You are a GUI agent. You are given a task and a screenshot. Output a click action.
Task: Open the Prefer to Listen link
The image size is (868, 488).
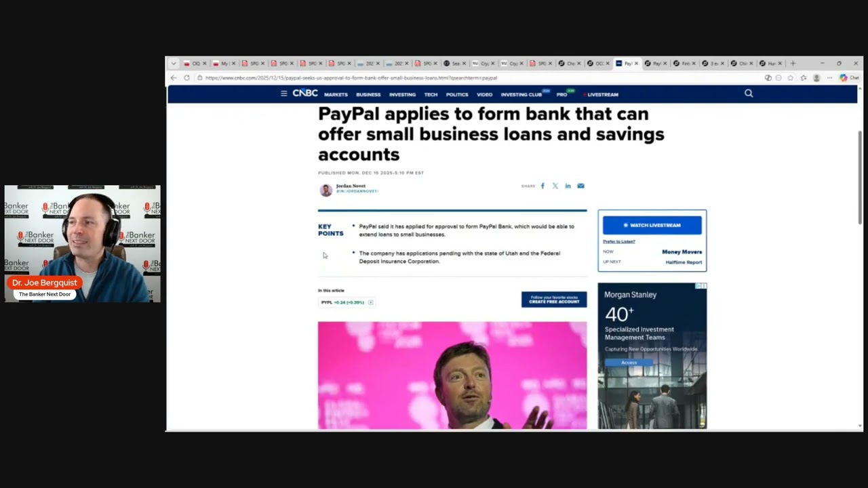click(x=619, y=241)
